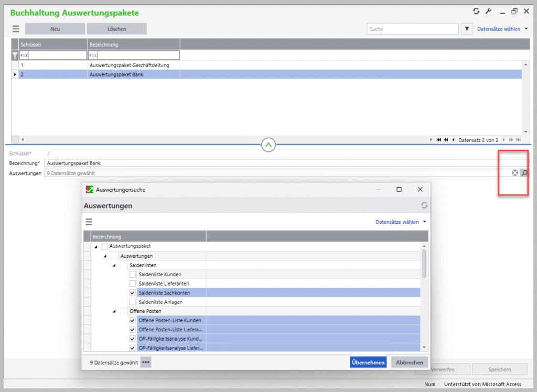
Task: Collapse the Offene Posten tree node
Action: (115, 311)
